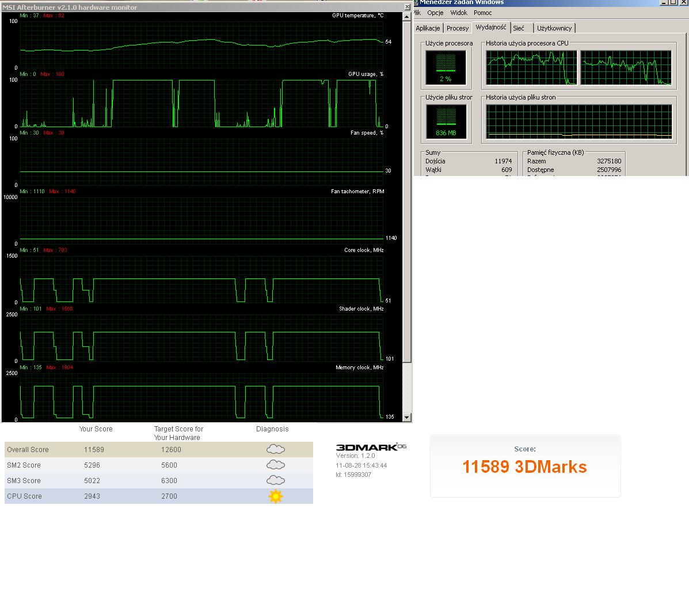Screen dimensions: 689x616
Task: Click the CPU score value '2943'
Action: point(92,496)
